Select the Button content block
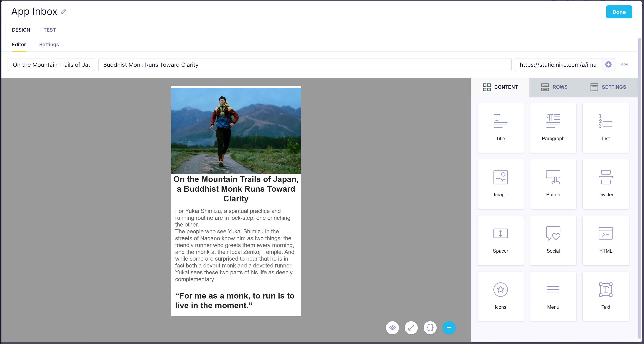 point(553,184)
